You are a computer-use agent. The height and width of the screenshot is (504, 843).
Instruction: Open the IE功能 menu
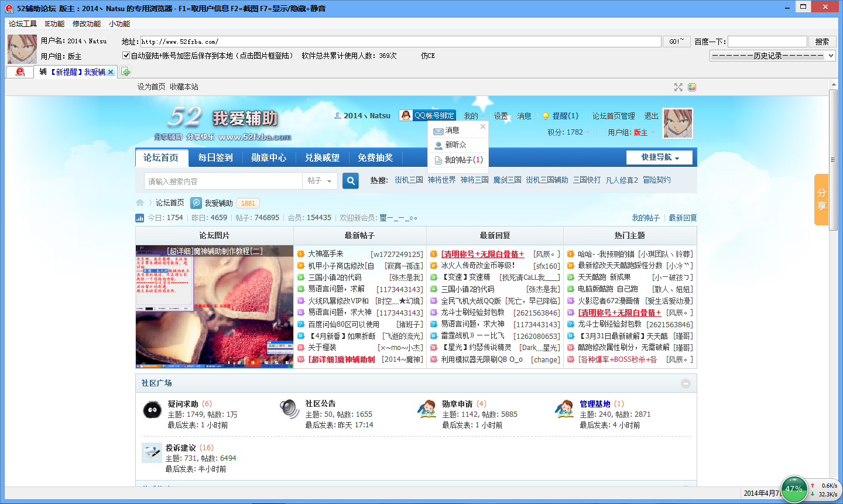tap(54, 24)
